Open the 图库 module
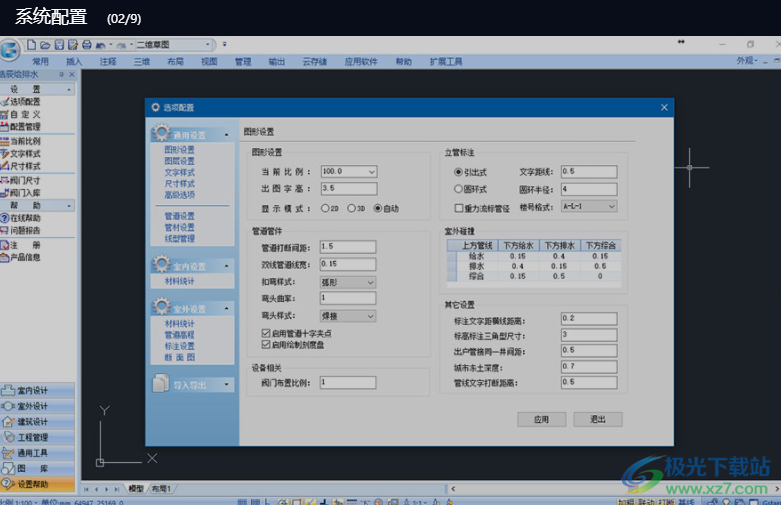781x505 pixels. click(x=37, y=468)
